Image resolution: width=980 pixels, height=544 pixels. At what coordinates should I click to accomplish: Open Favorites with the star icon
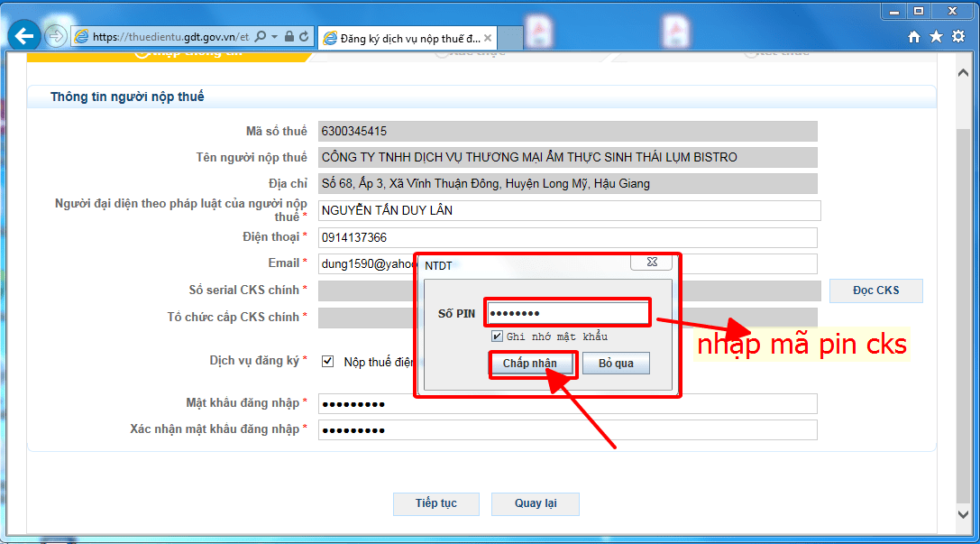pos(936,37)
